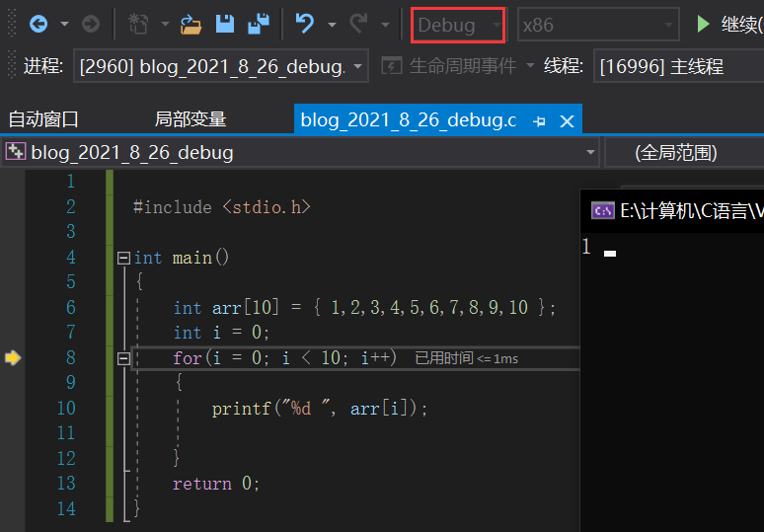Open the Undo history dropdown arrow
Viewport: 764px width, 532px height.
(332, 24)
